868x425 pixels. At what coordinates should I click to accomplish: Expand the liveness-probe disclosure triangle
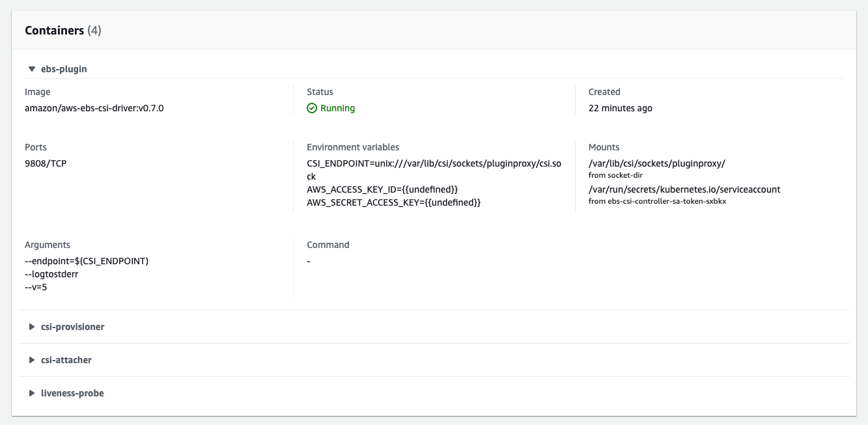pos(31,393)
